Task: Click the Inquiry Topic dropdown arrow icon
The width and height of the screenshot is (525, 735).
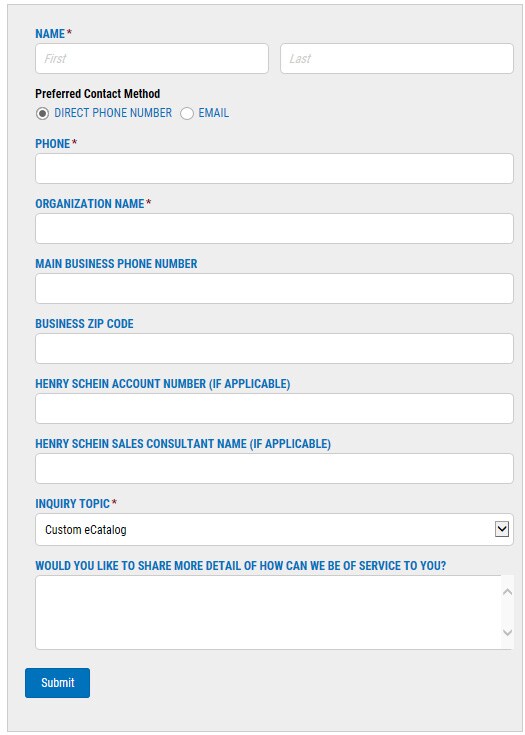Action: tap(502, 530)
